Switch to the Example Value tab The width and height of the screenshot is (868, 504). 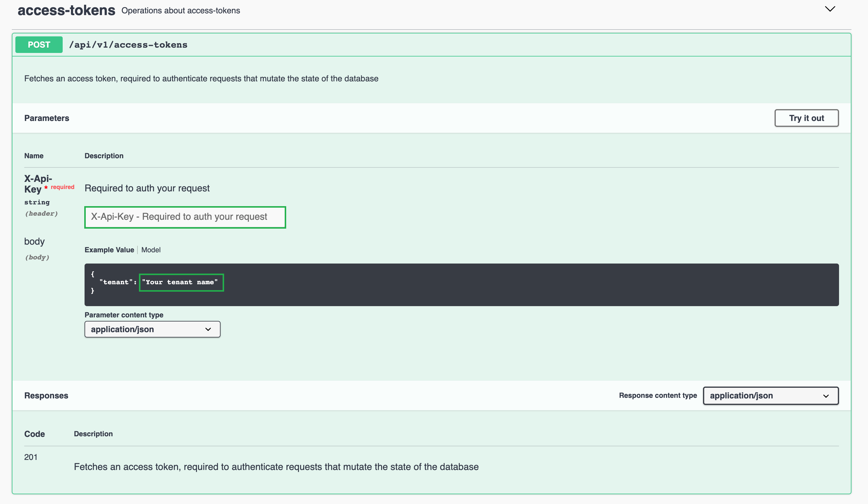(109, 250)
